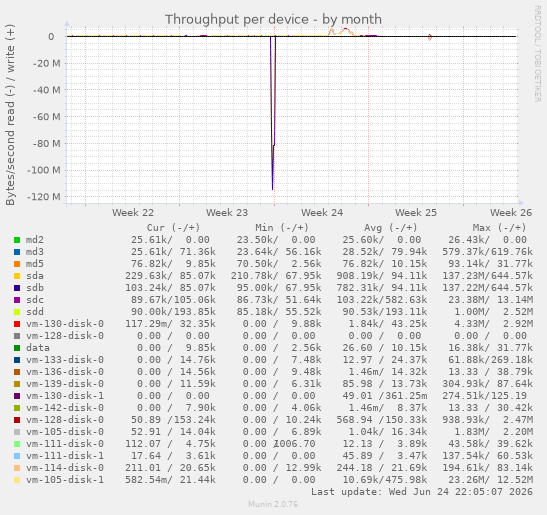The height and width of the screenshot is (515, 547).
Task: Pick the lime sdd legend swatch
Action: (17, 312)
